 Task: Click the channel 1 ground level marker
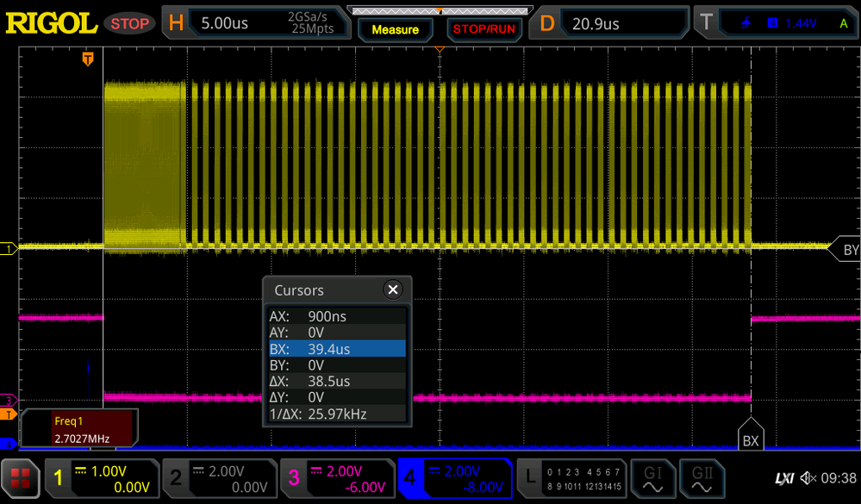pyautogui.click(x=9, y=249)
